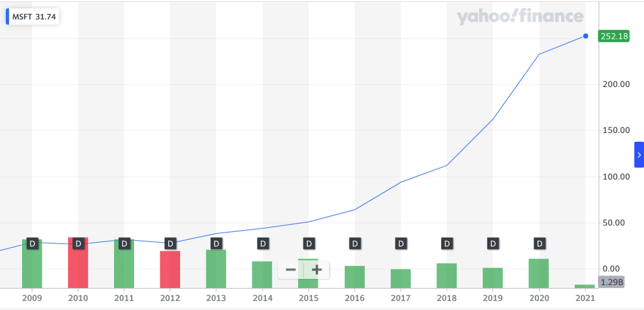Click the 1.29B volume label
The width and height of the screenshot is (644, 310).
(612, 282)
